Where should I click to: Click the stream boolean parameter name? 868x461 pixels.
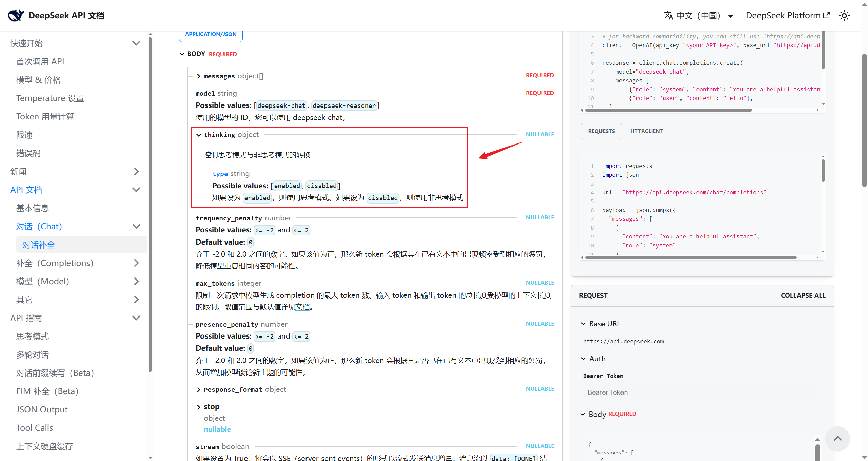(207, 447)
